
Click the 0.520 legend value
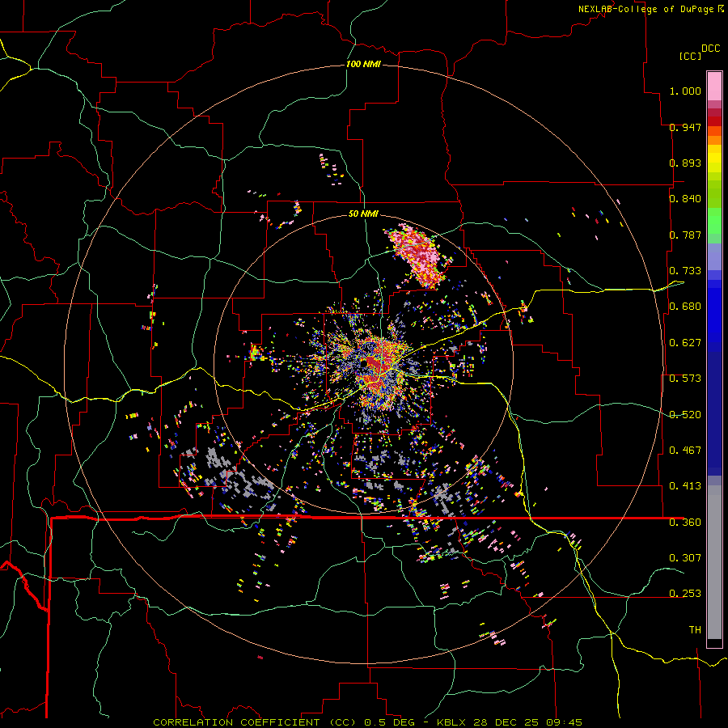point(685,415)
